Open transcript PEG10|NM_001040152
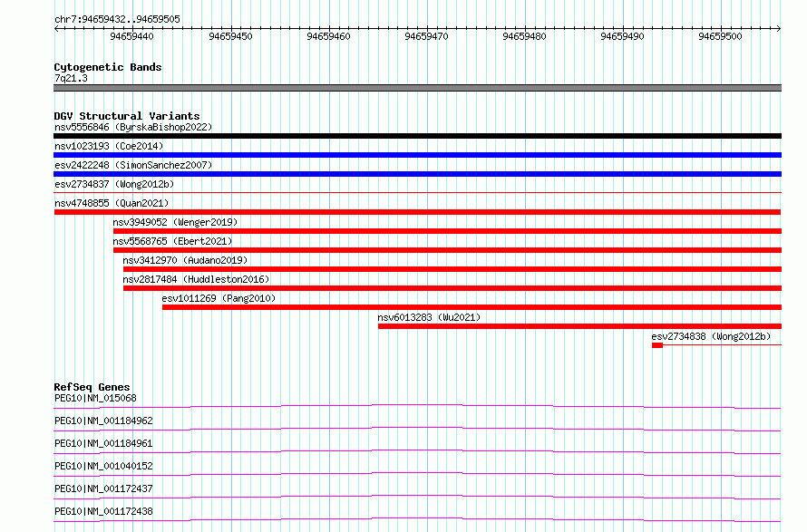The width and height of the screenshot is (807, 532). (x=103, y=466)
